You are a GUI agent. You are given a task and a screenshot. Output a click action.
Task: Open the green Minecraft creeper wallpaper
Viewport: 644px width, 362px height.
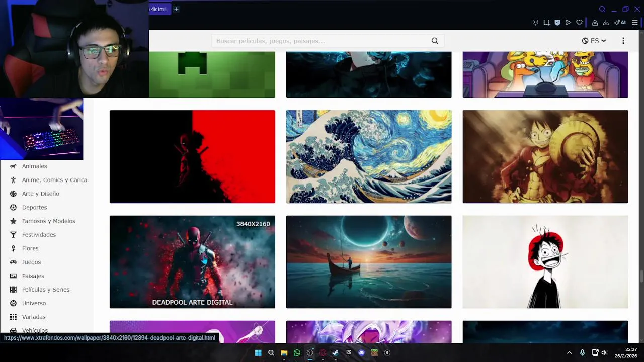212,74
